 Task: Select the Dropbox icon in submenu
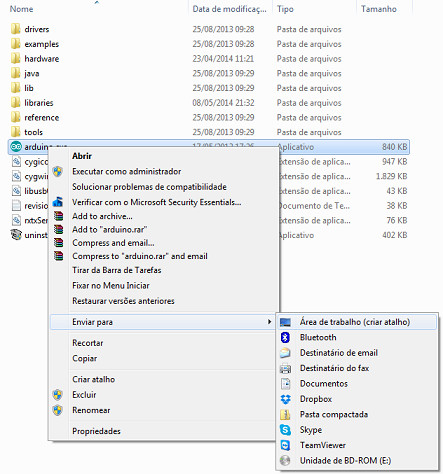click(285, 399)
